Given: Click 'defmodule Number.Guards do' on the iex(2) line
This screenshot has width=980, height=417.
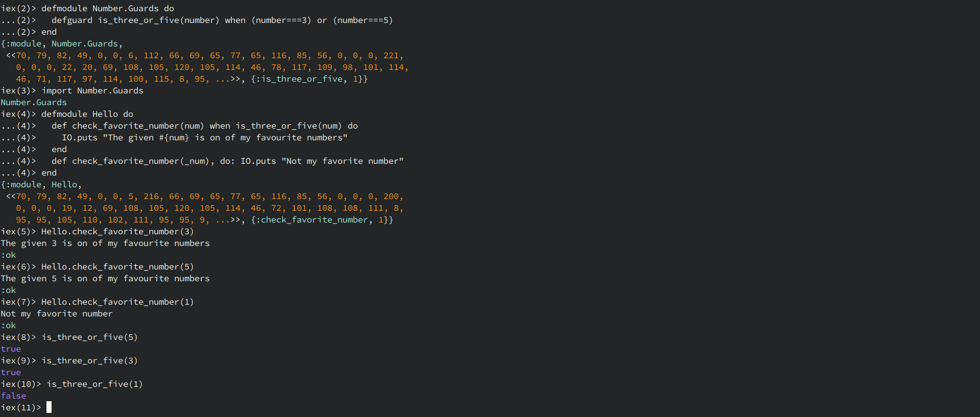Looking at the screenshot, I should tap(108, 9).
